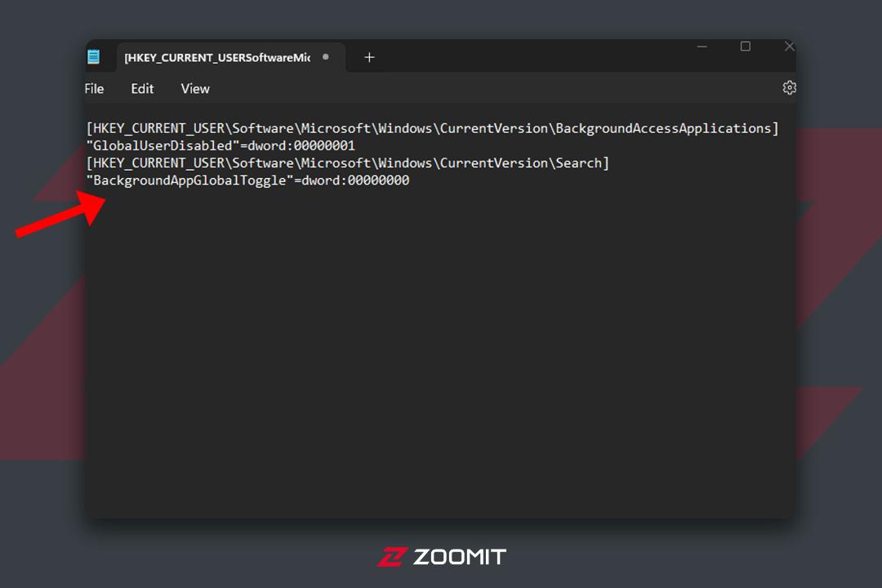This screenshot has height=588, width=882.
Task: Open the Edit menu
Action: click(142, 89)
